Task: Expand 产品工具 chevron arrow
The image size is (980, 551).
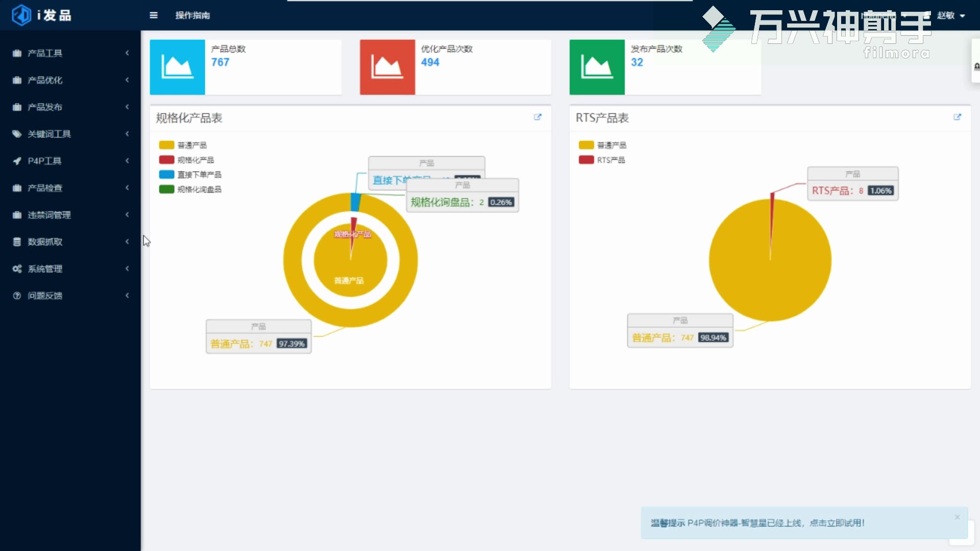Action: pyautogui.click(x=127, y=53)
